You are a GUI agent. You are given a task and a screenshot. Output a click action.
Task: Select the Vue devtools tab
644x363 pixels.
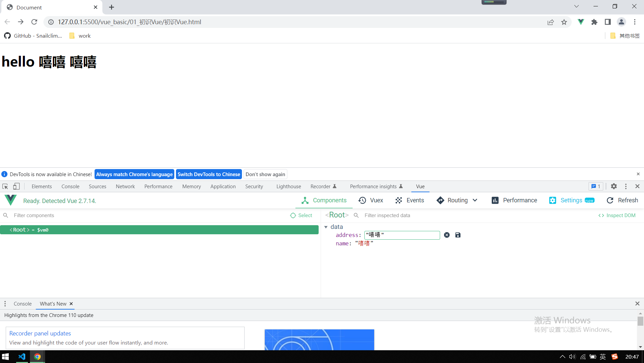click(420, 186)
